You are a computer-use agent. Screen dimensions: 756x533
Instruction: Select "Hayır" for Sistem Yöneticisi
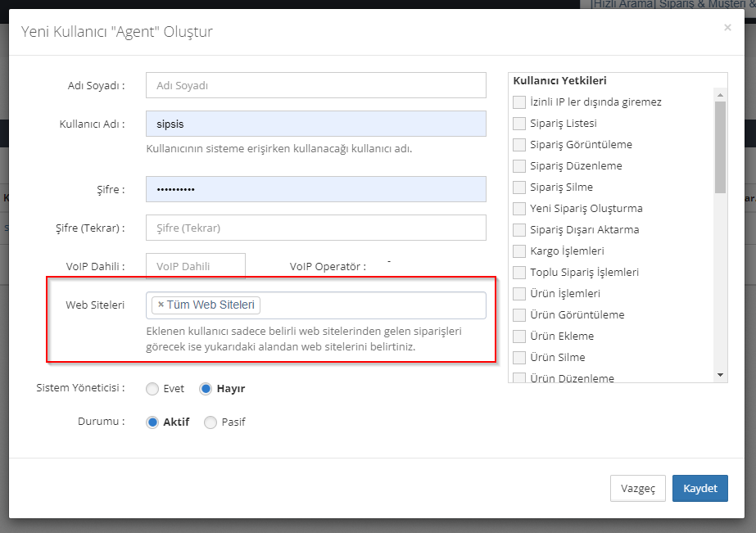pos(206,389)
